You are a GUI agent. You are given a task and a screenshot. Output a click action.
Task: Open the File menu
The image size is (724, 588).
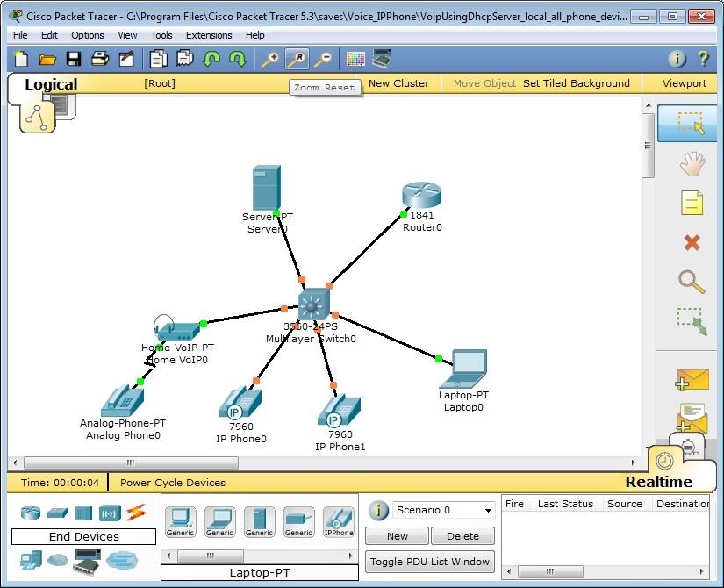[x=20, y=35]
